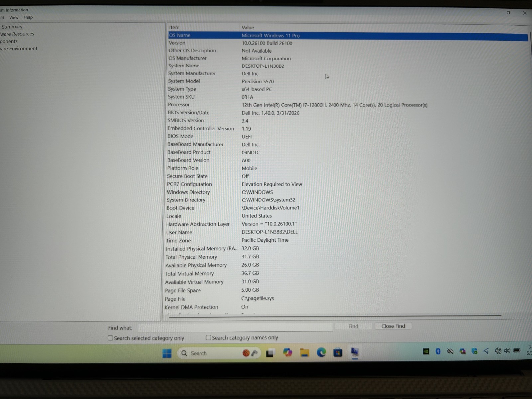This screenshot has width=532, height=399.
Task: Launch Copilot from the taskbar
Action: [x=288, y=353]
